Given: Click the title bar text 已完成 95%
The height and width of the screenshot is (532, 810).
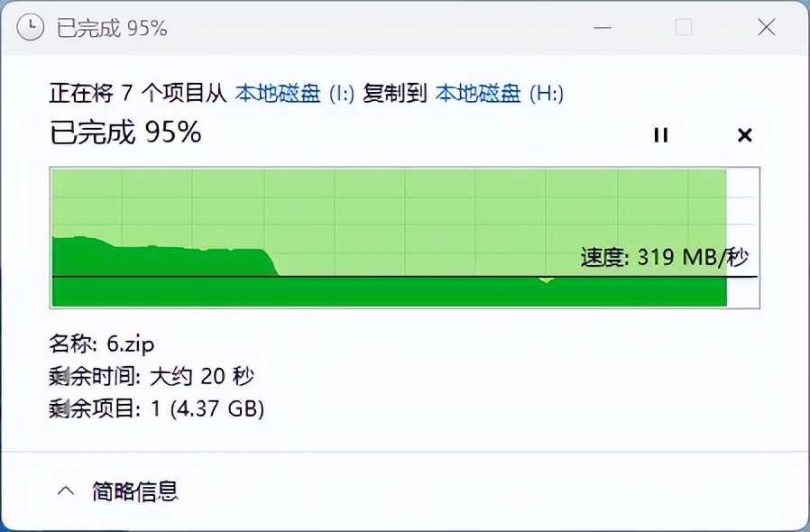Looking at the screenshot, I should (x=112, y=28).
